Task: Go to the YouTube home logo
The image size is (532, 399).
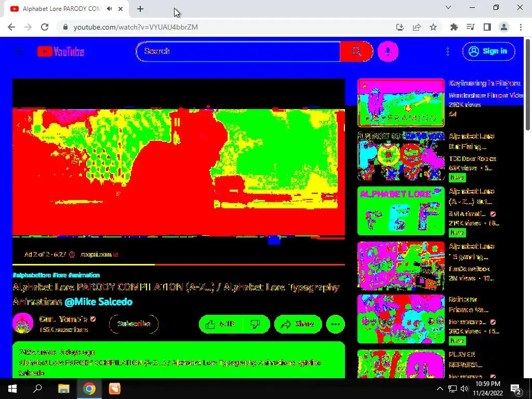Action: tap(61, 51)
